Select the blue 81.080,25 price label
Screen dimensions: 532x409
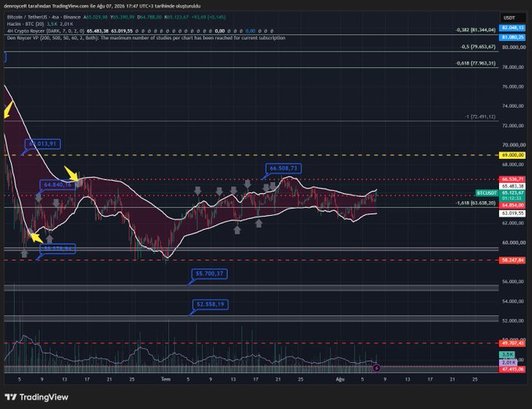pos(512,38)
